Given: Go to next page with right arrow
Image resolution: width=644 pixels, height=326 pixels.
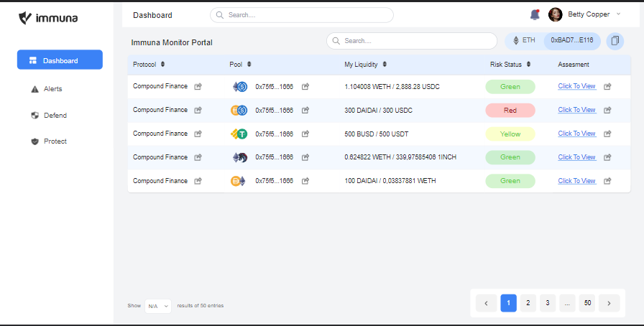Looking at the screenshot, I should pyautogui.click(x=609, y=303).
